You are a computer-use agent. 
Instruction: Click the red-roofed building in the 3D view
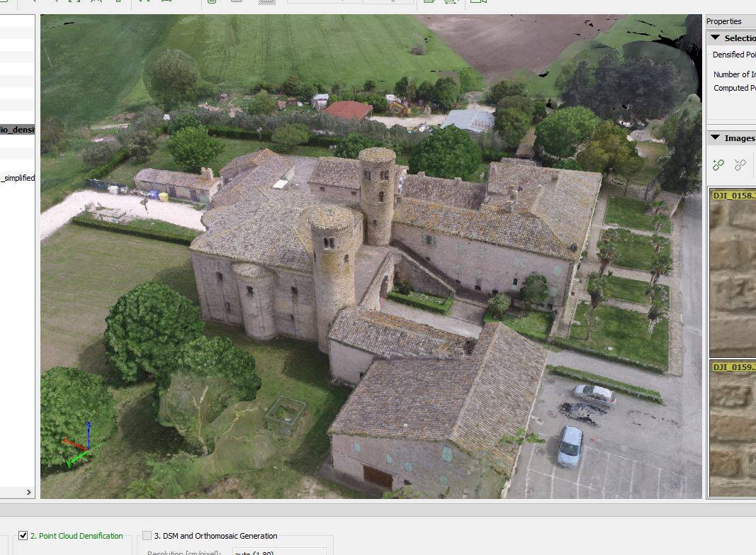(348, 110)
